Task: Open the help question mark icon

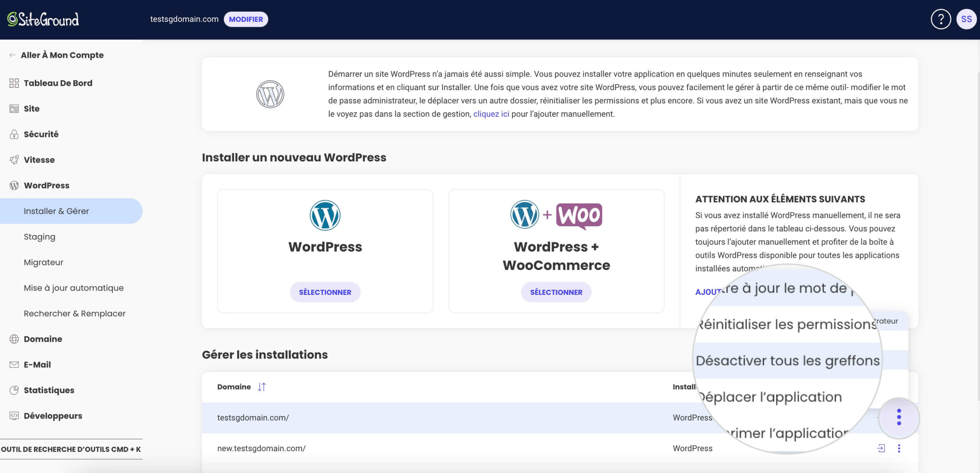Action: [941, 19]
